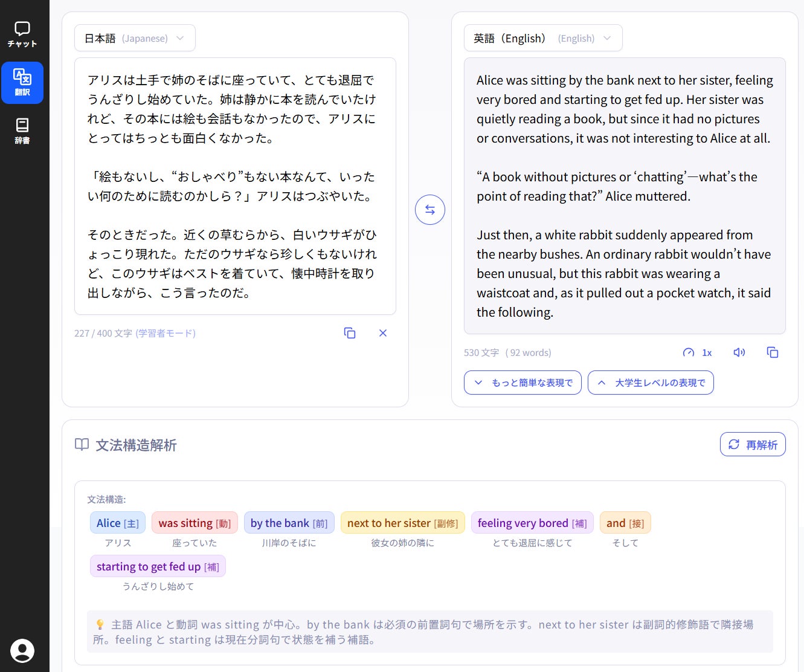Click the うんざりし始めて translation gloss
804x672 pixels.
pyautogui.click(x=158, y=586)
